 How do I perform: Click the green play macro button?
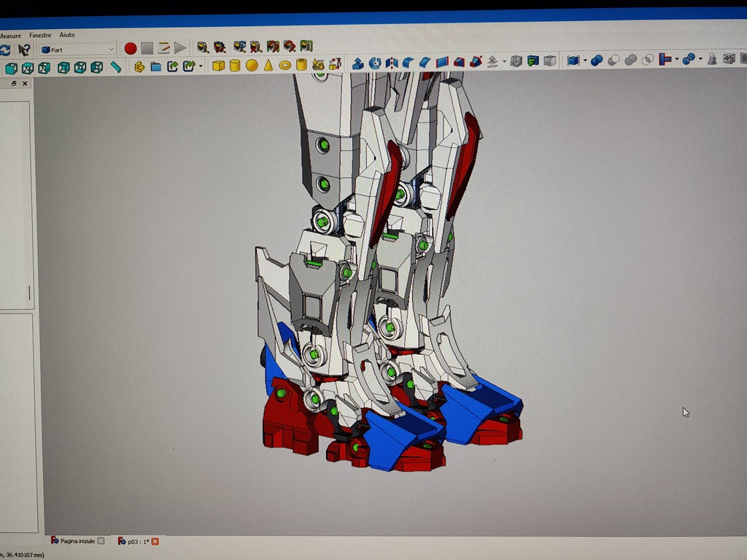pos(180,49)
